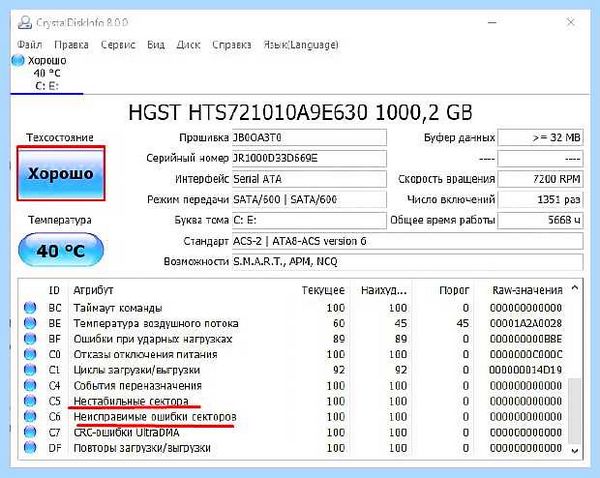Click raw value 00001A2A0028

pyautogui.click(x=526, y=323)
